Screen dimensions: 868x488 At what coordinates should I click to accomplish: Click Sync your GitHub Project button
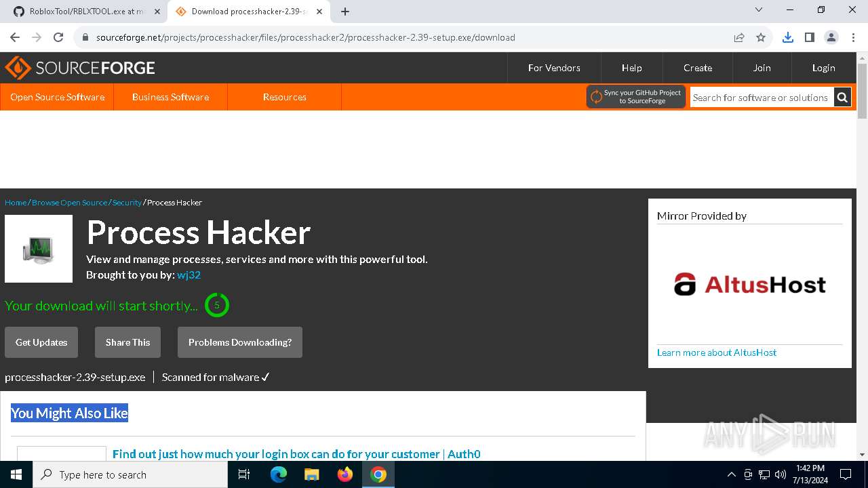636,97
